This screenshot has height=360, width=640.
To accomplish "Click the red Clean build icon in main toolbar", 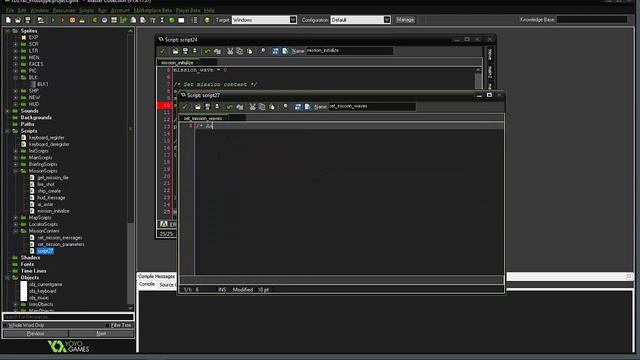I will [x=72, y=20].
